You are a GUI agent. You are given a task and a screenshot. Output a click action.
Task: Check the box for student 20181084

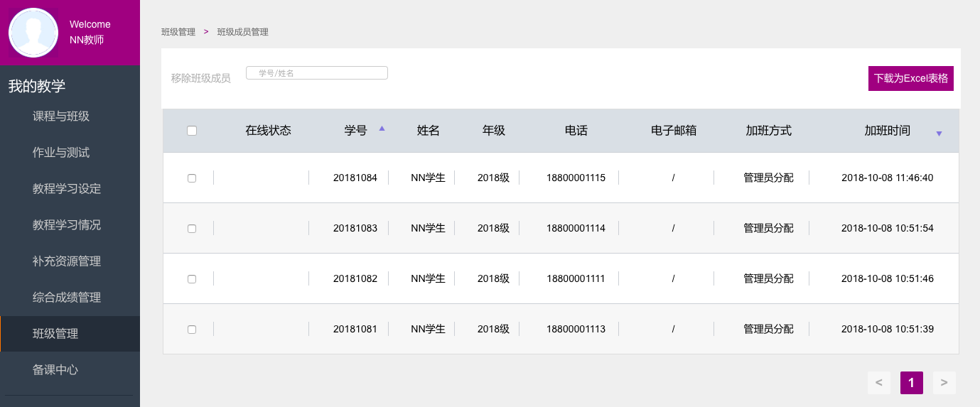[192, 178]
